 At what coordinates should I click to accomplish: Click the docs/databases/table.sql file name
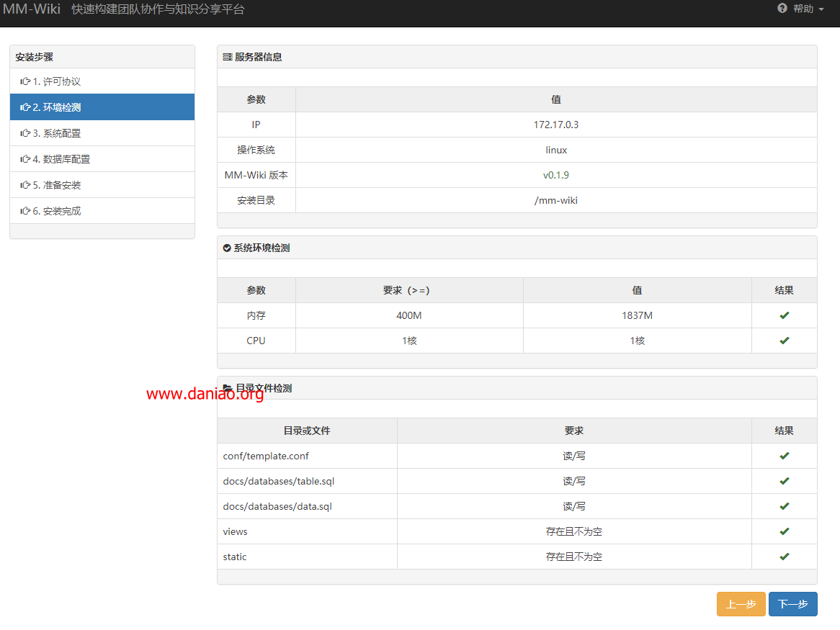tap(279, 481)
